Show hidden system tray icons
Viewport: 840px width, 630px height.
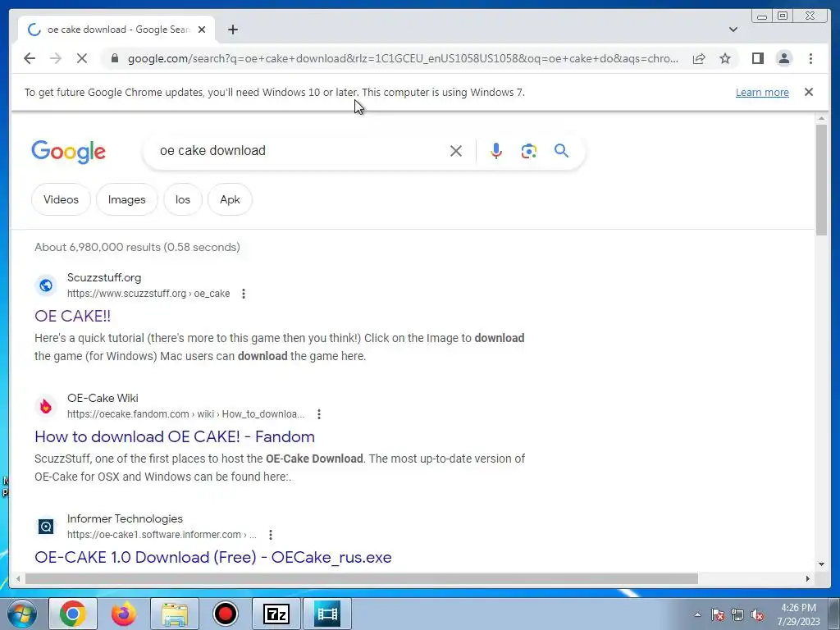[697, 614]
